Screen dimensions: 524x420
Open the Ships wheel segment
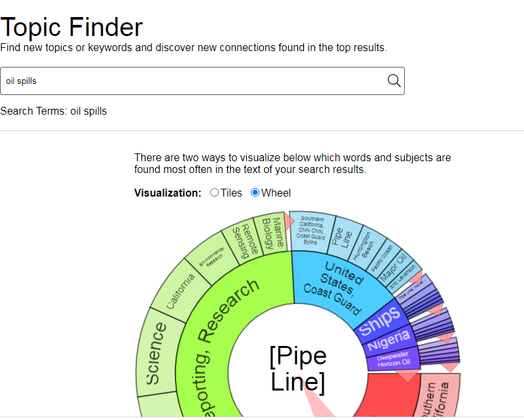(x=381, y=320)
